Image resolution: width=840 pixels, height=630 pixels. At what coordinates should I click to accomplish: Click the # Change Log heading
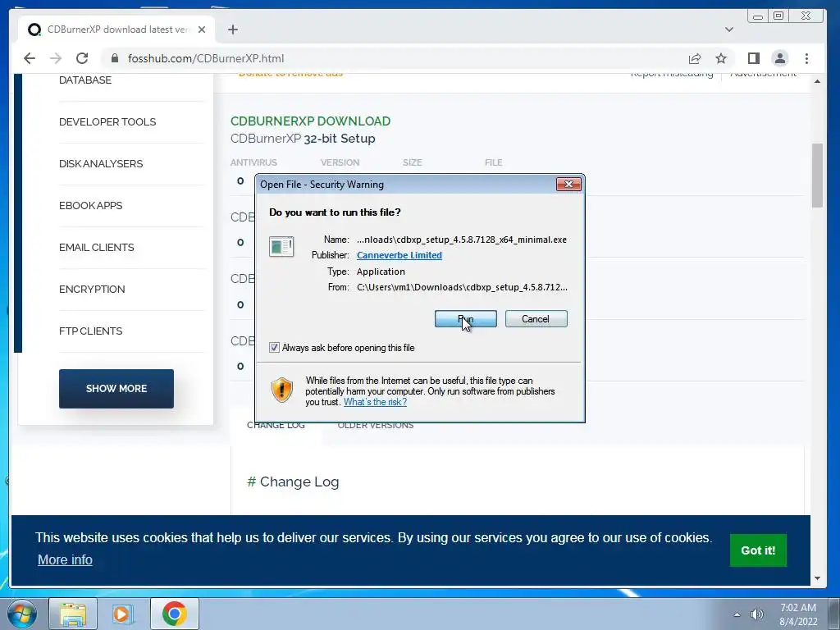pyautogui.click(x=293, y=482)
